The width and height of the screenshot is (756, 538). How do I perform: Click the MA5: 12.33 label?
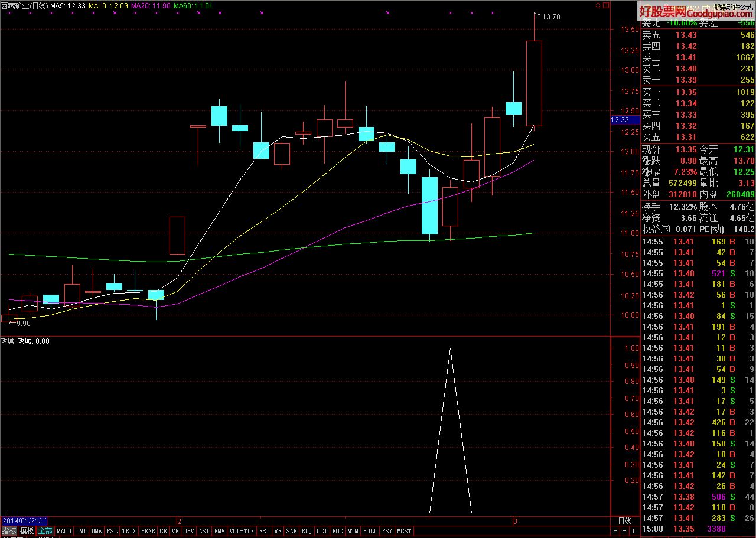click(x=68, y=5)
